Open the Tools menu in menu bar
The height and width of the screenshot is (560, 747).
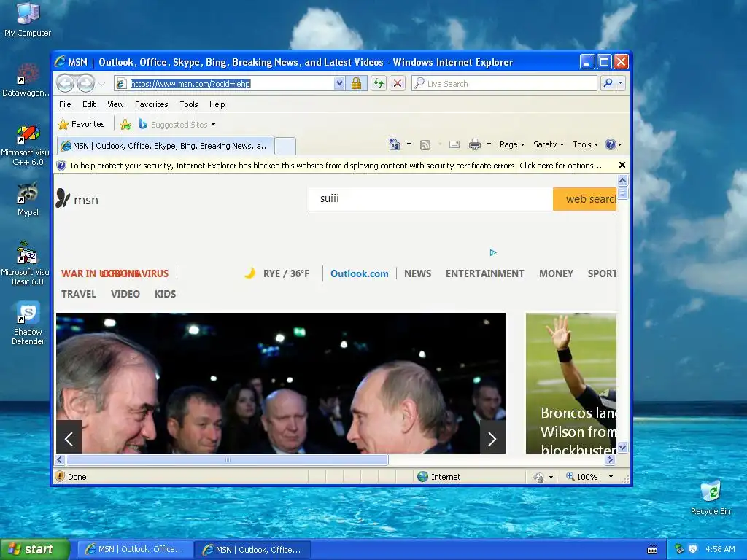pyautogui.click(x=189, y=104)
